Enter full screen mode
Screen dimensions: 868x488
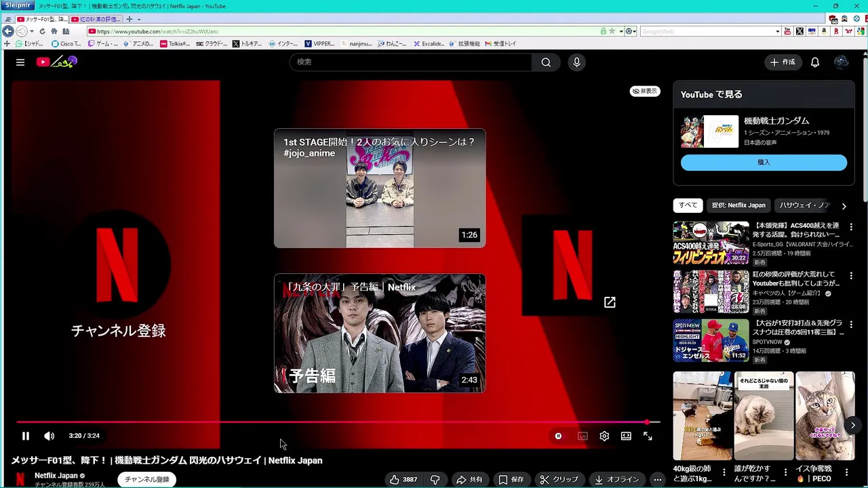648,436
